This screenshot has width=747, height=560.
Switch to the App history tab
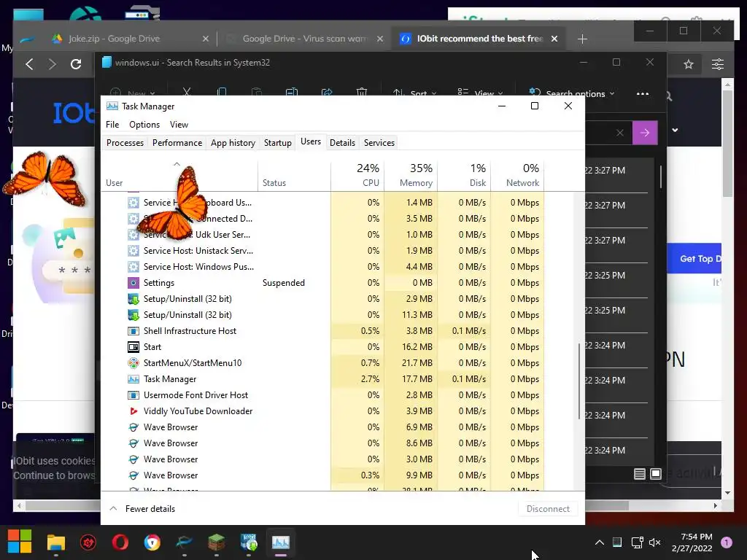coord(233,142)
